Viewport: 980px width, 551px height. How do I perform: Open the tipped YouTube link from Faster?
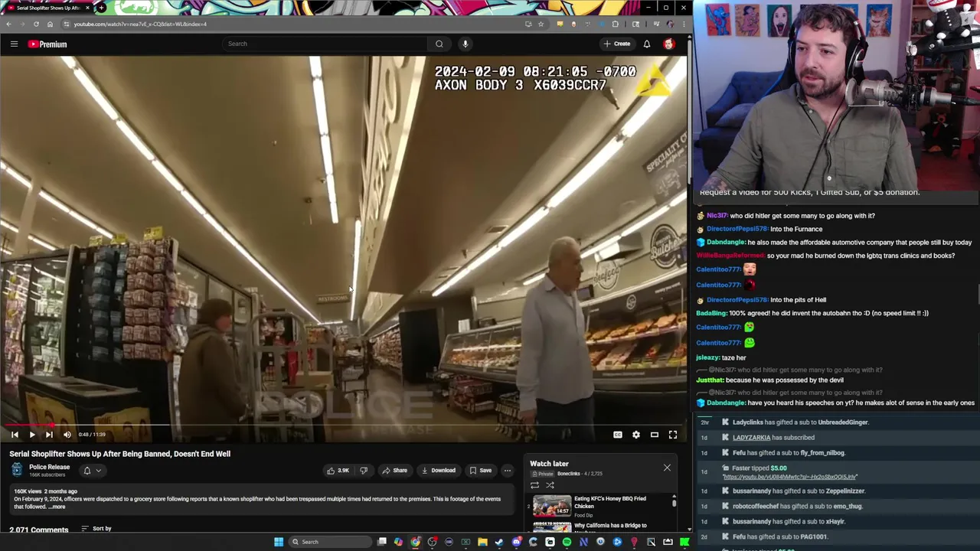point(789,477)
